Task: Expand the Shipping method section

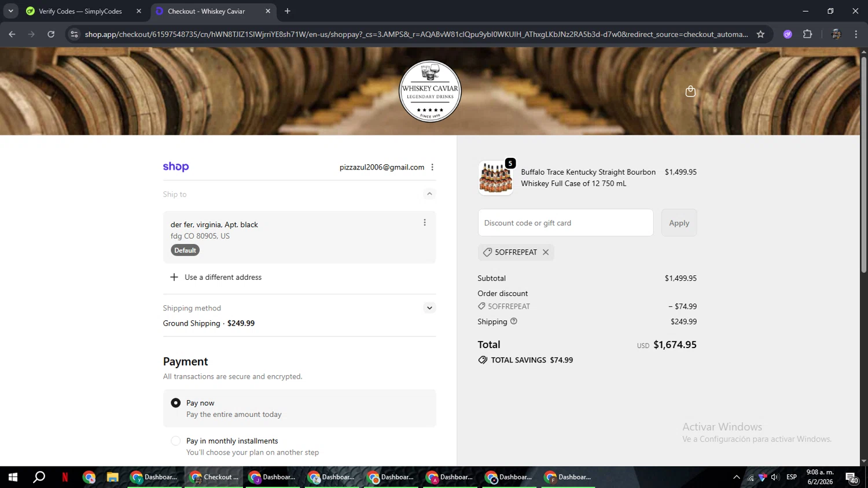Action: coord(429,308)
